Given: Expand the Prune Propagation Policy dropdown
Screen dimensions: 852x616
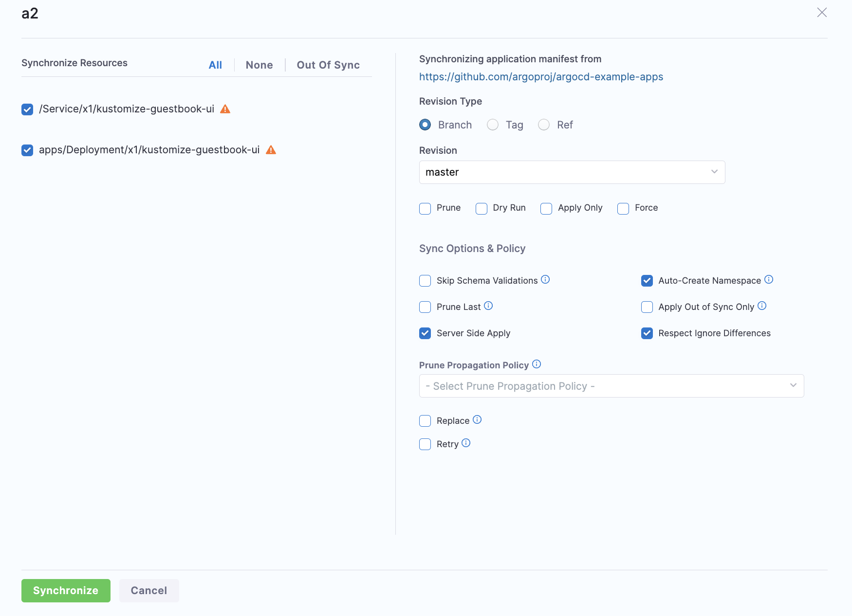Looking at the screenshot, I should pos(611,386).
